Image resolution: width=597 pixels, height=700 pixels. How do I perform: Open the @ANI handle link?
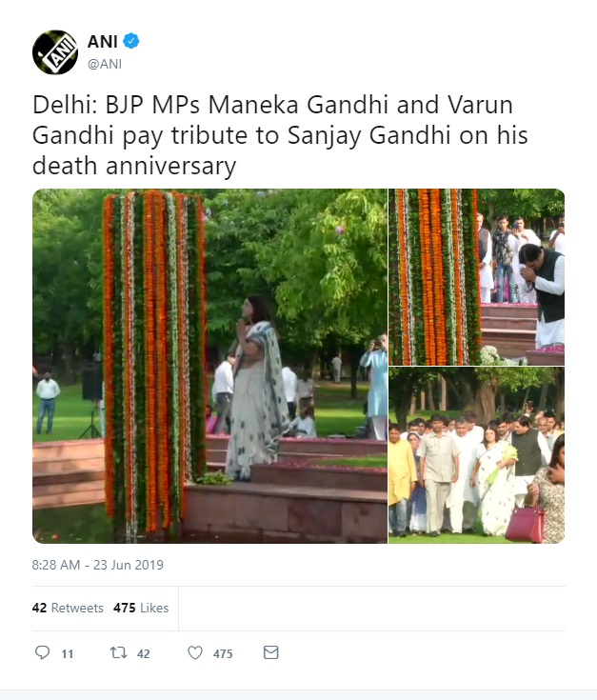(105, 64)
